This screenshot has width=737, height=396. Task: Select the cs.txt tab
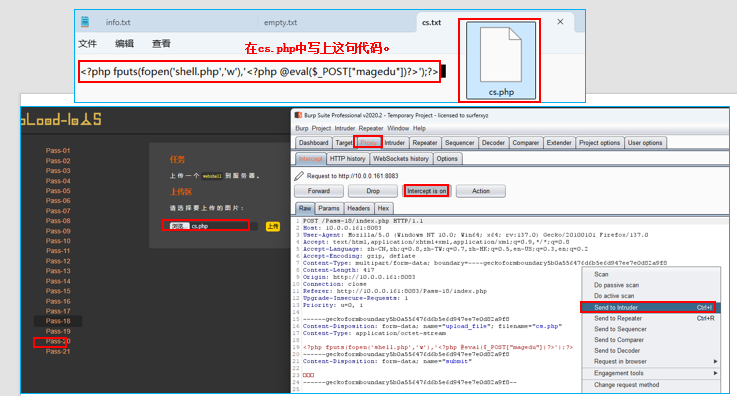[x=431, y=23]
